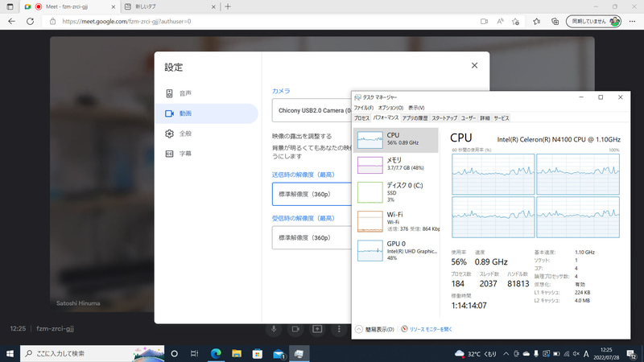
Task: Open tab actions menu icon in Edge
Action: (x=10, y=6)
